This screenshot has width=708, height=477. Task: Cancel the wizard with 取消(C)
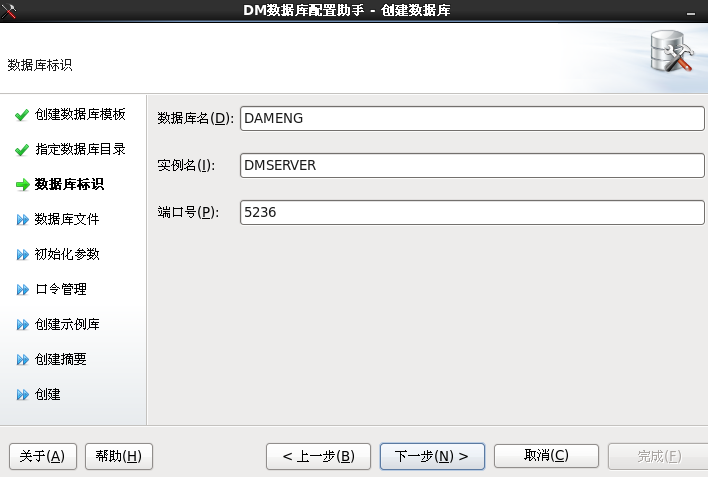tap(546, 456)
